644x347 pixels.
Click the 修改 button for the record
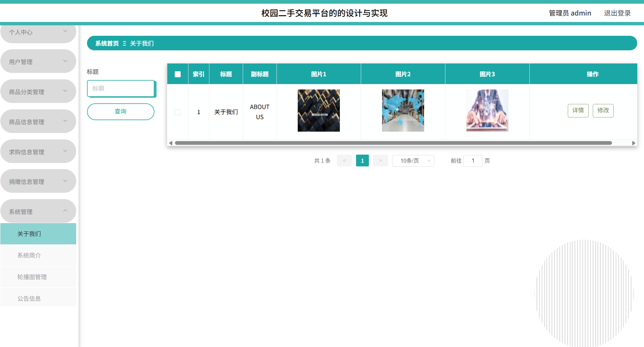(603, 110)
